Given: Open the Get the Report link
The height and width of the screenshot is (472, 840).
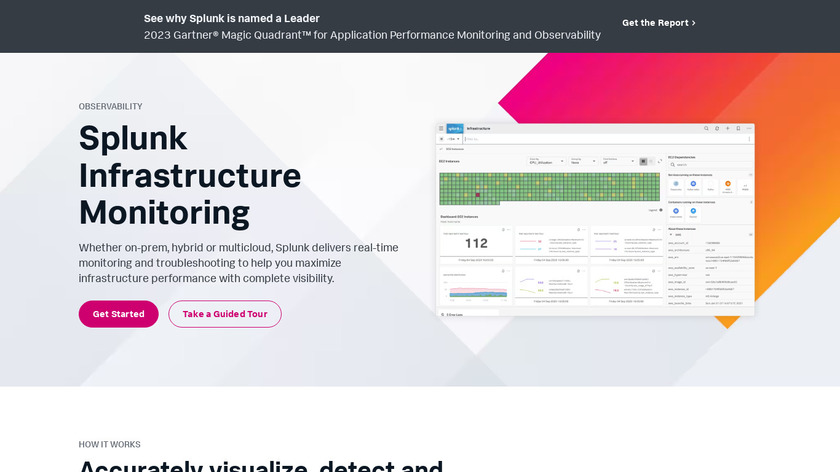Looking at the screenshot, I should [658, 23].
